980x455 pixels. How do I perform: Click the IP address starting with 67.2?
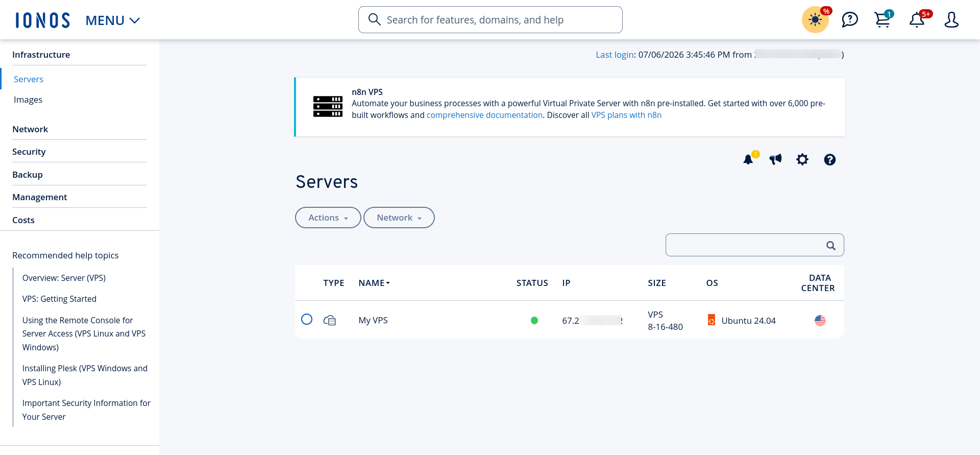(x=593, y=321)
